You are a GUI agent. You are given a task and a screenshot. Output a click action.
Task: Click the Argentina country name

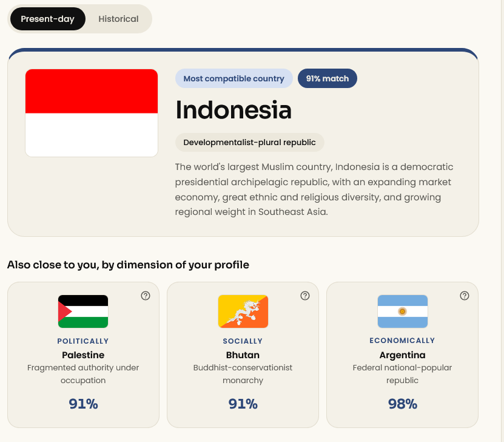[x=403, y=355]
